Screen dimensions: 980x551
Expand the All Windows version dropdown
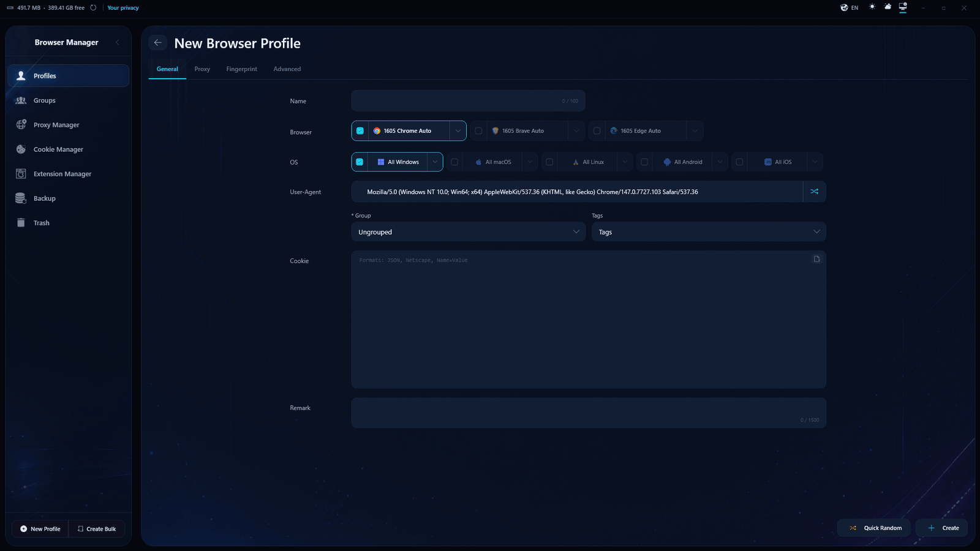click(435, 162)
